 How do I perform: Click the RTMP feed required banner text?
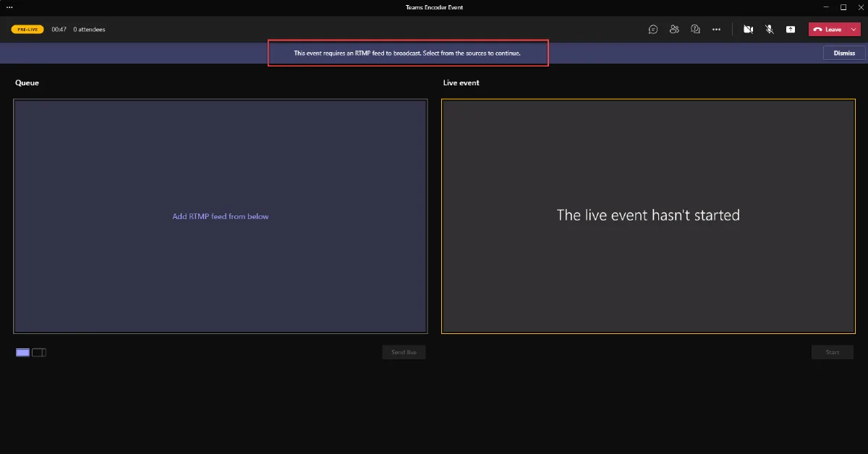point(407,53)
